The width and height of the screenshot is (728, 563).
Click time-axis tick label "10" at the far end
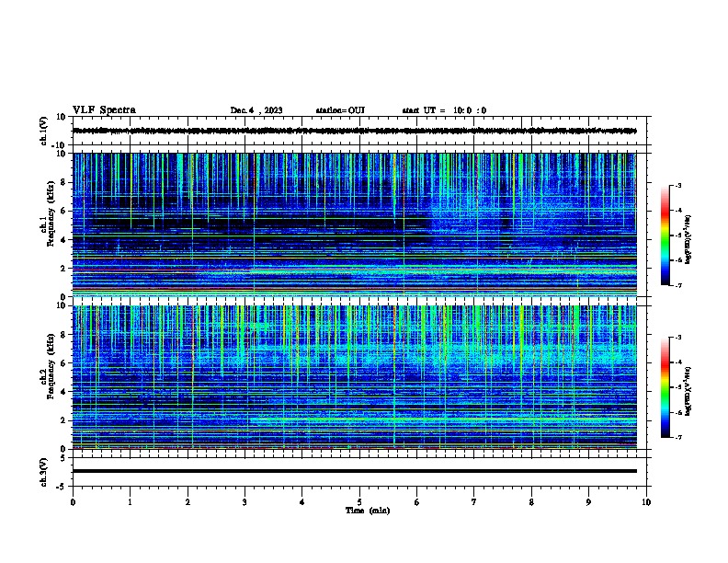646,502
